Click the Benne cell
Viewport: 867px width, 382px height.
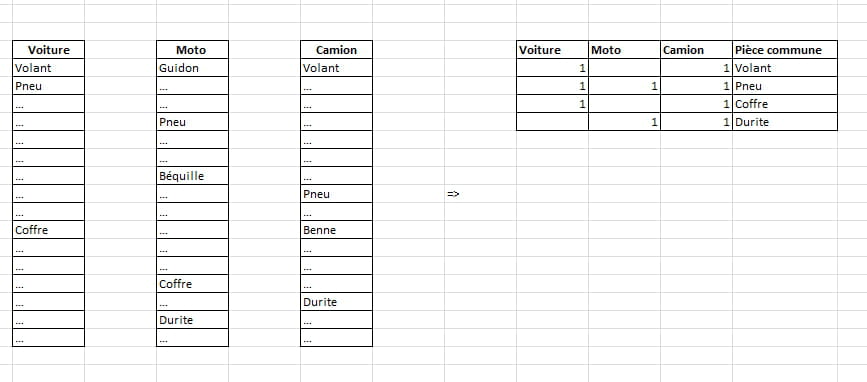tap(336, 229)
